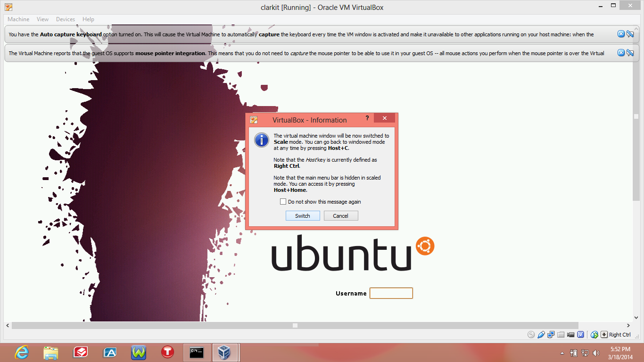Suppress future Auto capture keyboard messages
This screenshot has height=362, width=644.
630,34
